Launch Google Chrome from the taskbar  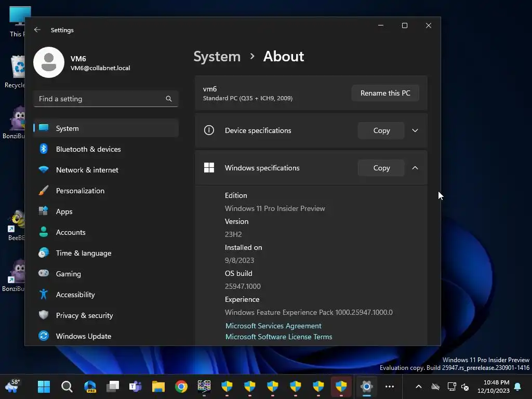(181, 387)
